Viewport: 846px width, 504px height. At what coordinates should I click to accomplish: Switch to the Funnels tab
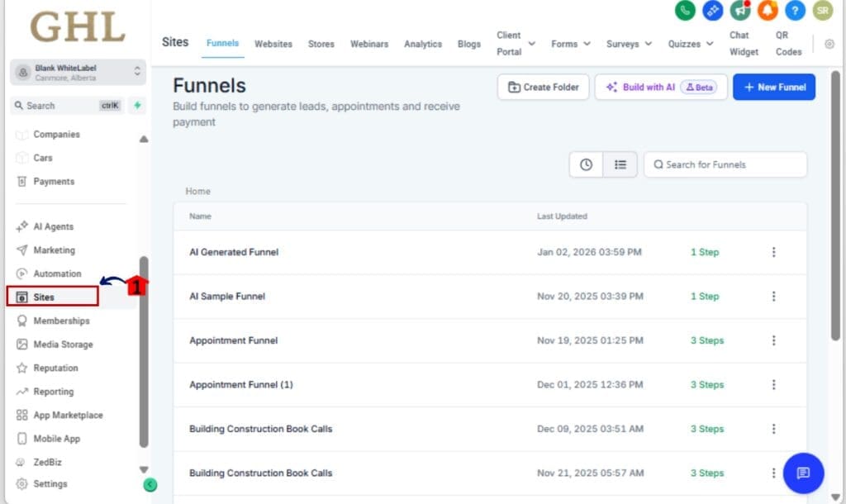pyautogui.click(x=222, y=44)
